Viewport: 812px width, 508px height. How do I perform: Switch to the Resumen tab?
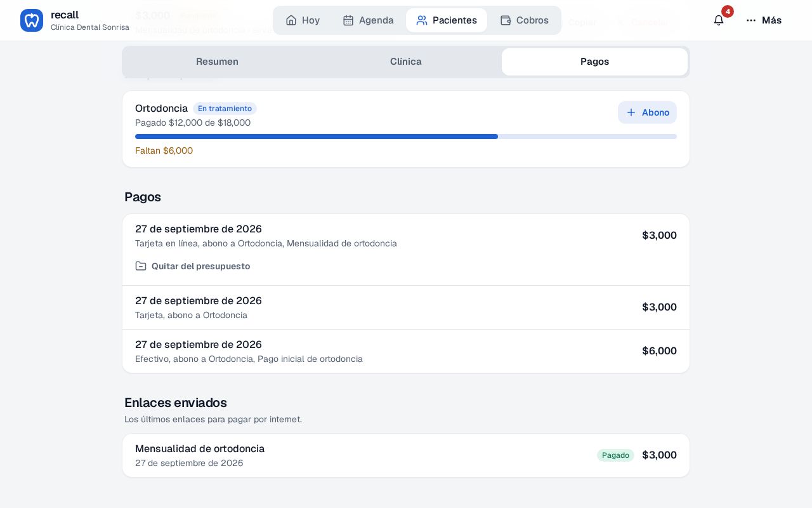tap(217, 62)
